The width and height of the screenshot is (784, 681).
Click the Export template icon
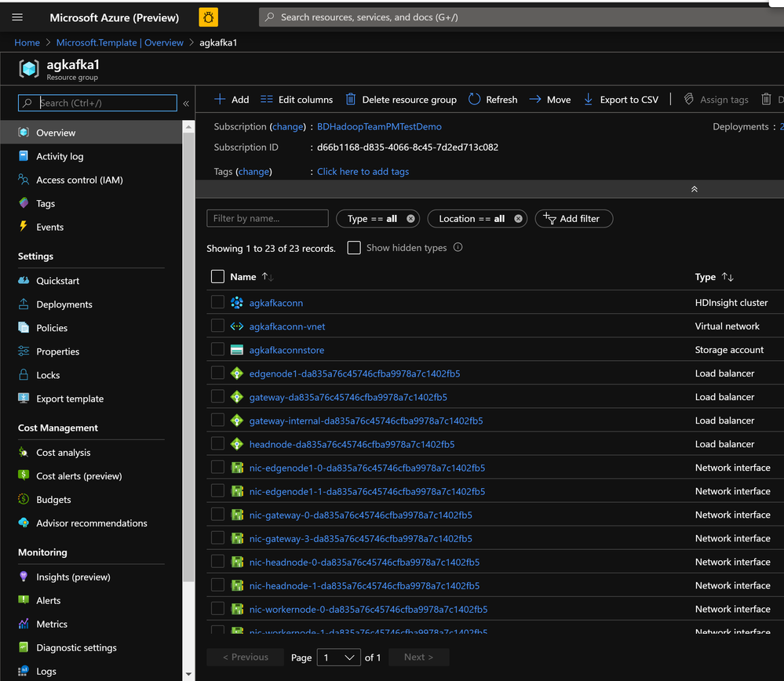pos(24,398)
